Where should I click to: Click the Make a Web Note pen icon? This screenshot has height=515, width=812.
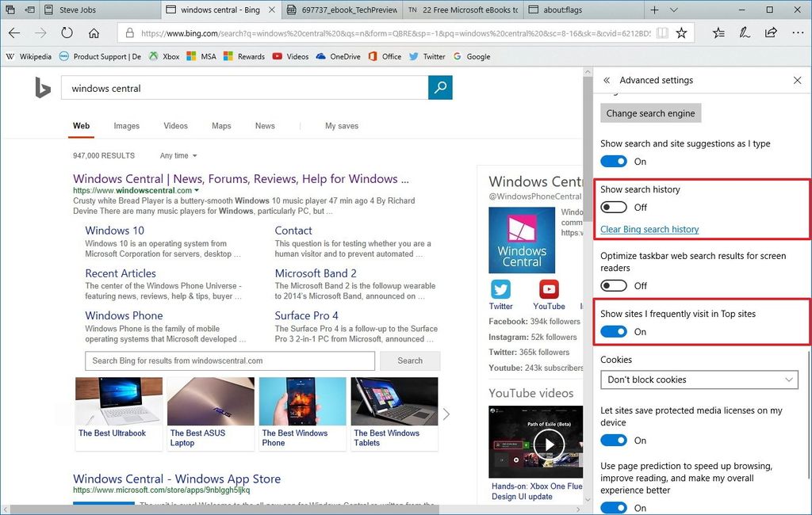[x=745, y=32]
